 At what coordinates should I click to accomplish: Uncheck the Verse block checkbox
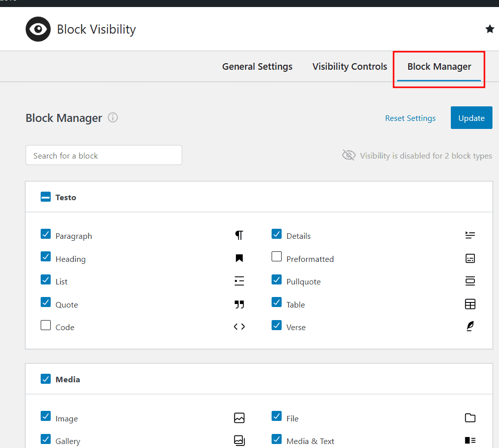[277, 325]
